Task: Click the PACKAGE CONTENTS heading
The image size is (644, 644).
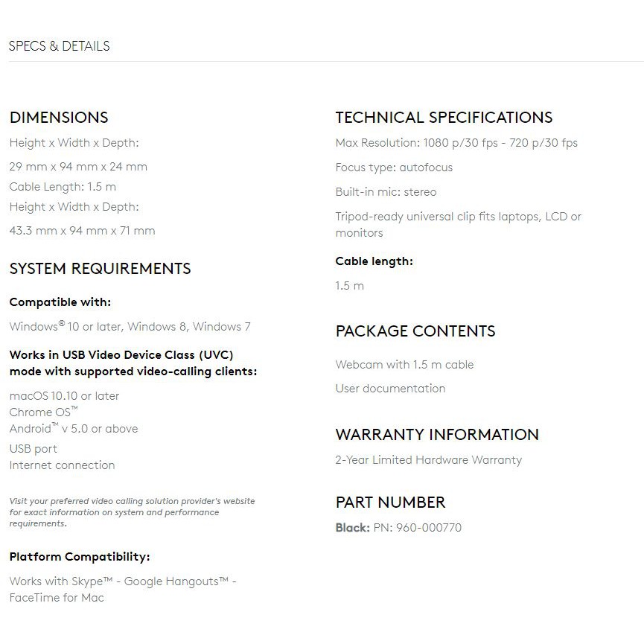Action: pos(415,331)
